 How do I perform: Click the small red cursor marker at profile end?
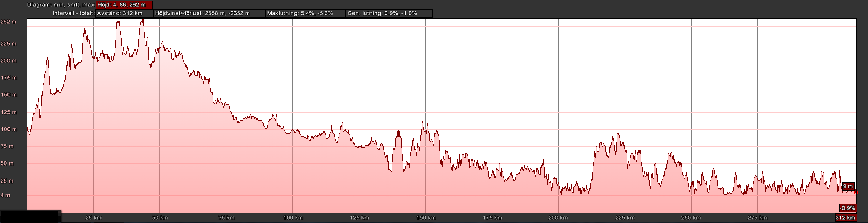tap(856, 192)
